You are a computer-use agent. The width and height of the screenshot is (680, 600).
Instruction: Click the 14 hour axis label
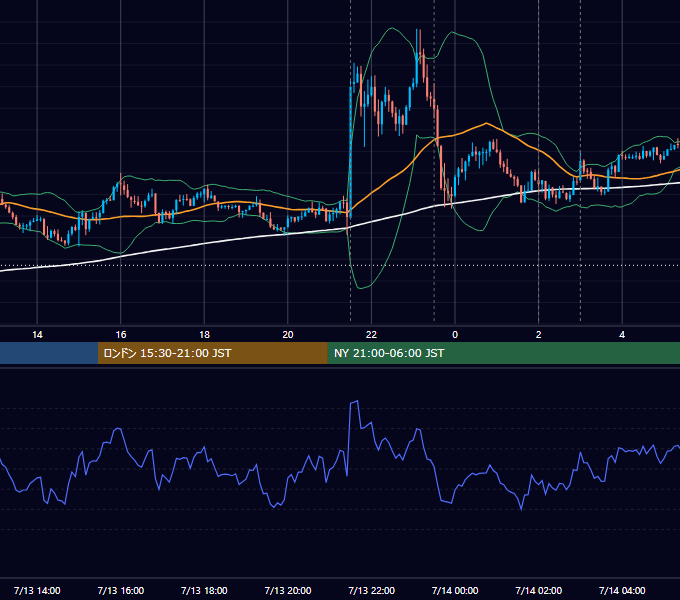coord(37,335)
